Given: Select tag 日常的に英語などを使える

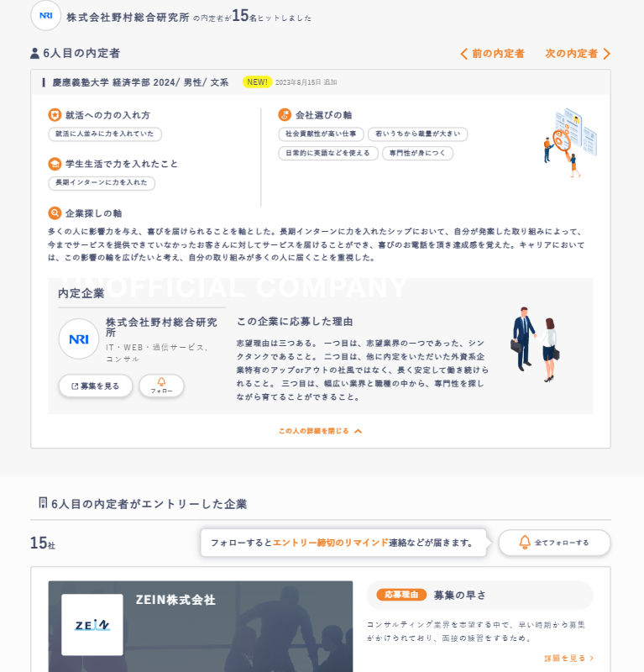Looking at the screenshot, I should pyautogui.click(x=328, y=153).
